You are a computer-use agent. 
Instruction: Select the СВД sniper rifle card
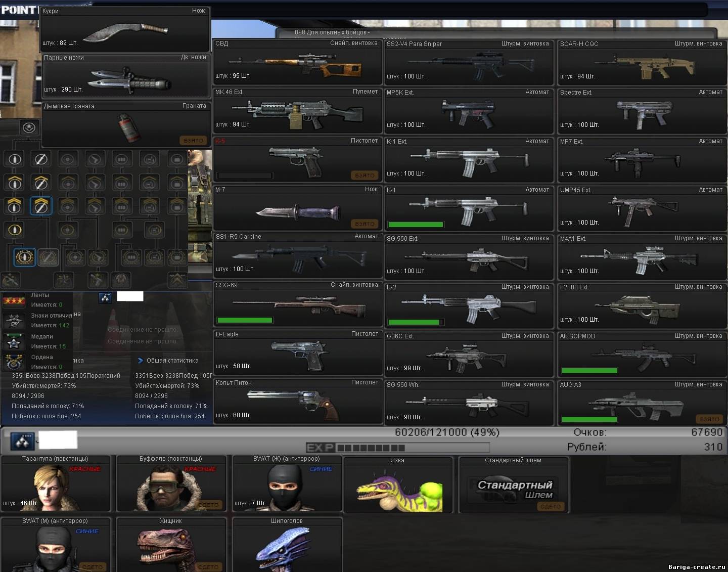click(x=297, y=63)
